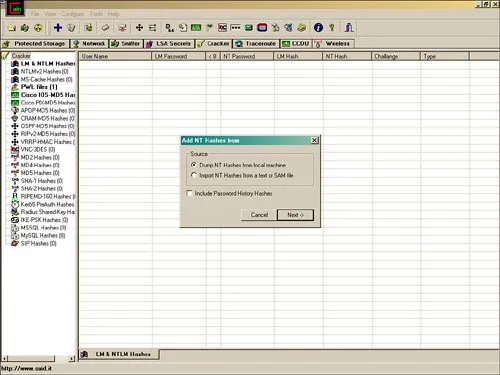Switch to the Wireless tab
The height and width of the screenshot is (375, 500).
(333, 44)
